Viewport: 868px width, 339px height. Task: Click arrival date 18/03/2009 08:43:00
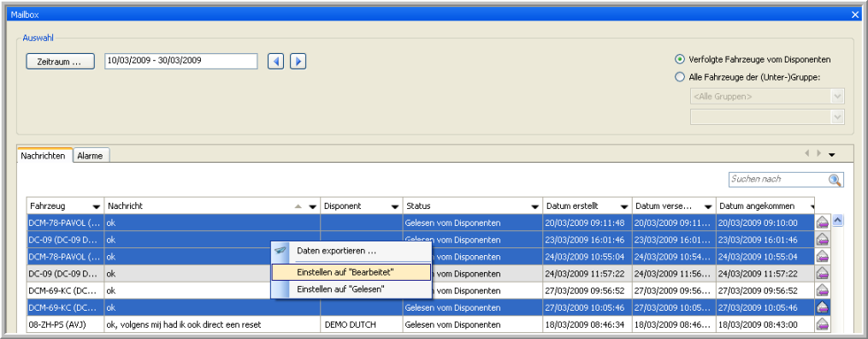(765, 324)
